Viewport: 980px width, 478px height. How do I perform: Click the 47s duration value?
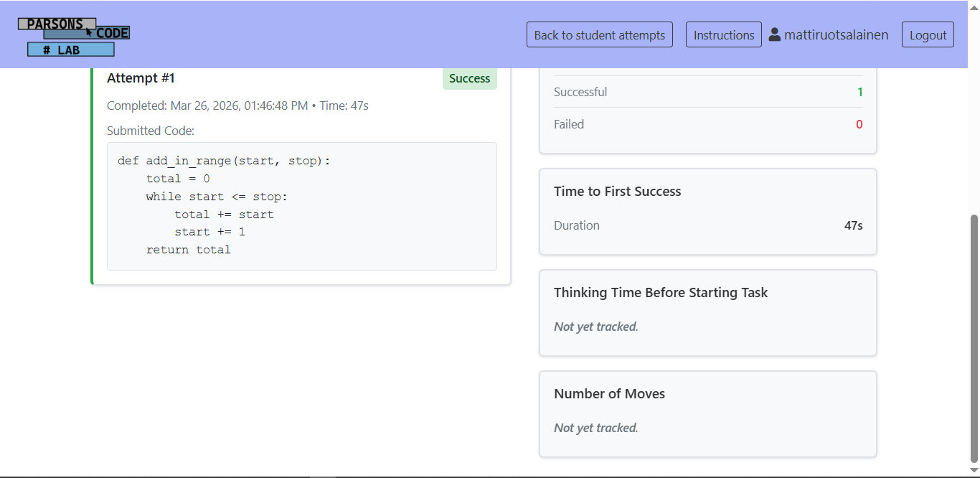point(853,225)
